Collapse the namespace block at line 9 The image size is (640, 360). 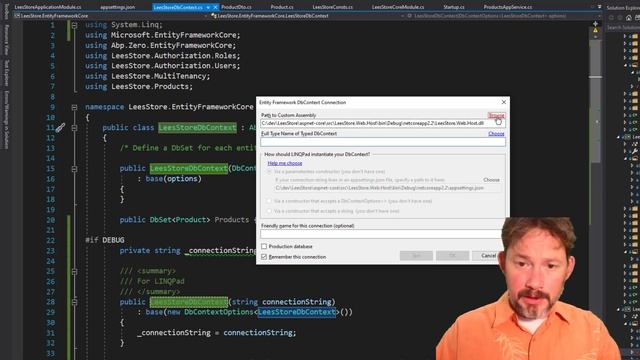tap(74, 107)
